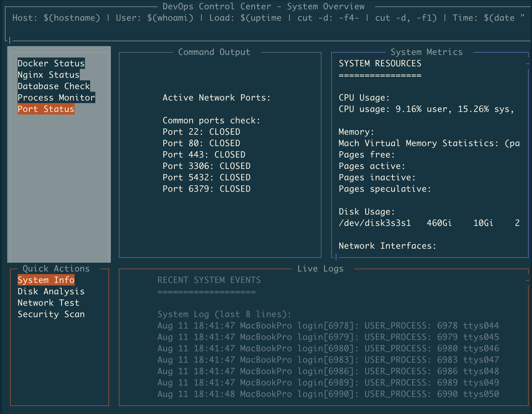
Task: Select the /dev/disk3s3s1 disk usage entry
Action: [x=375, y=223]
